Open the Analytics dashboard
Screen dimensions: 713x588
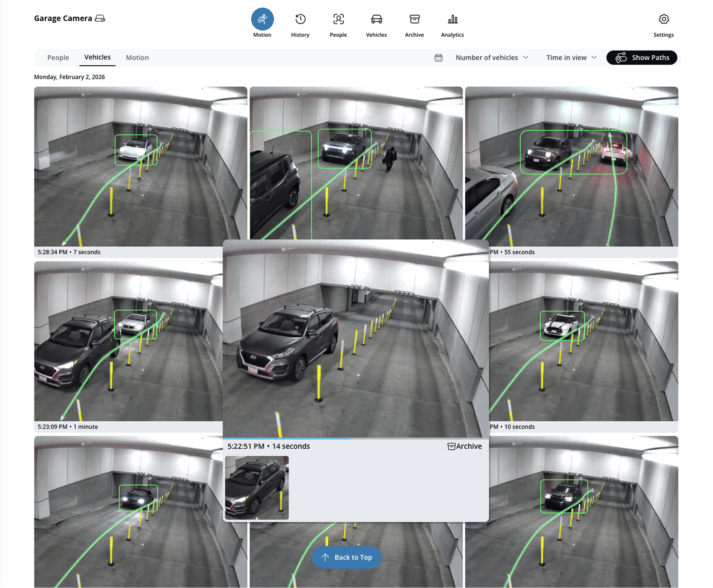452,19
